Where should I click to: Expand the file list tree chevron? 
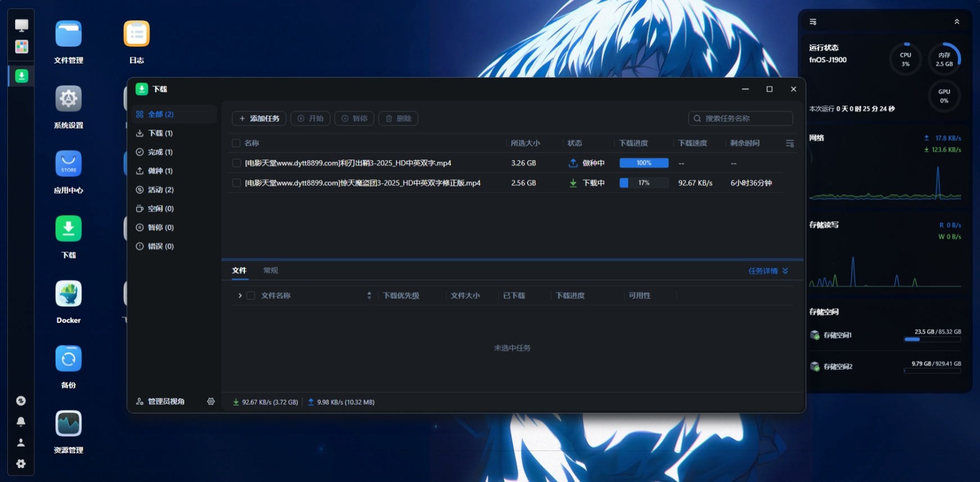pyautogui.click(x=240, y=295)
